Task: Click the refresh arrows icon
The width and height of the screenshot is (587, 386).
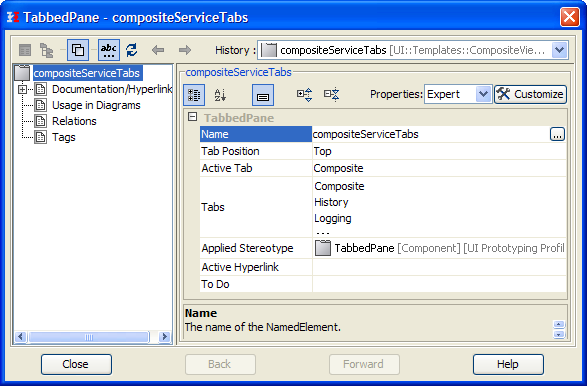Action: coord(132,50)
